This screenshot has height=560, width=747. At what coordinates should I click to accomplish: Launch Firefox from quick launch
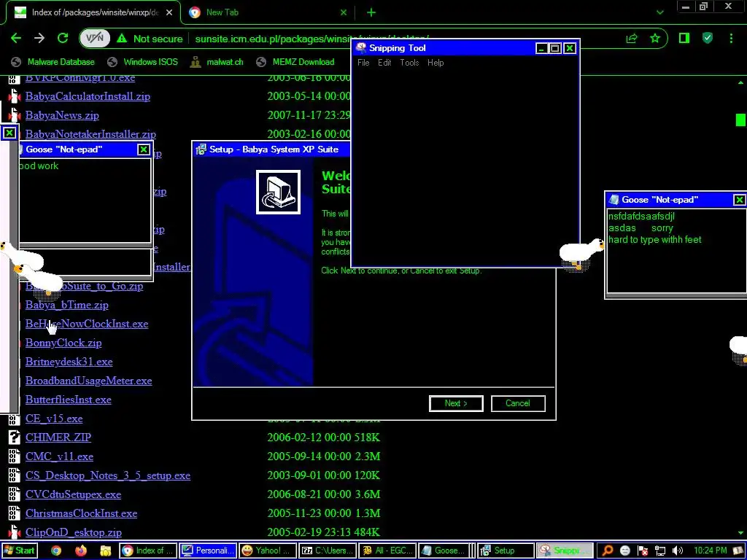81,551
